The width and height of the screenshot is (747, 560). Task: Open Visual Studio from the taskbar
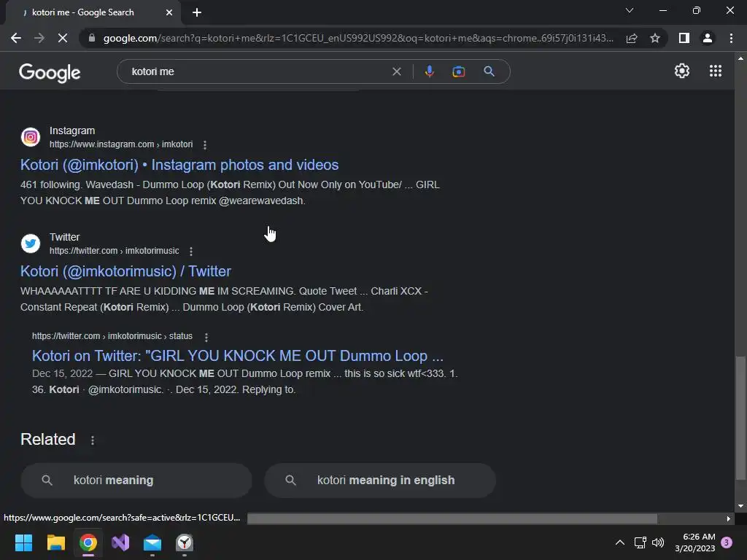[120, 542]
